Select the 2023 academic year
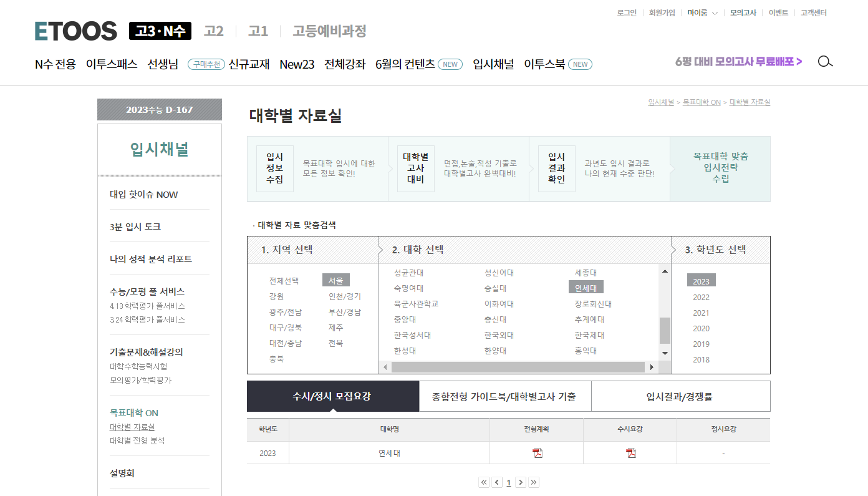The image size is (868, 496). (x=702, y=281)
